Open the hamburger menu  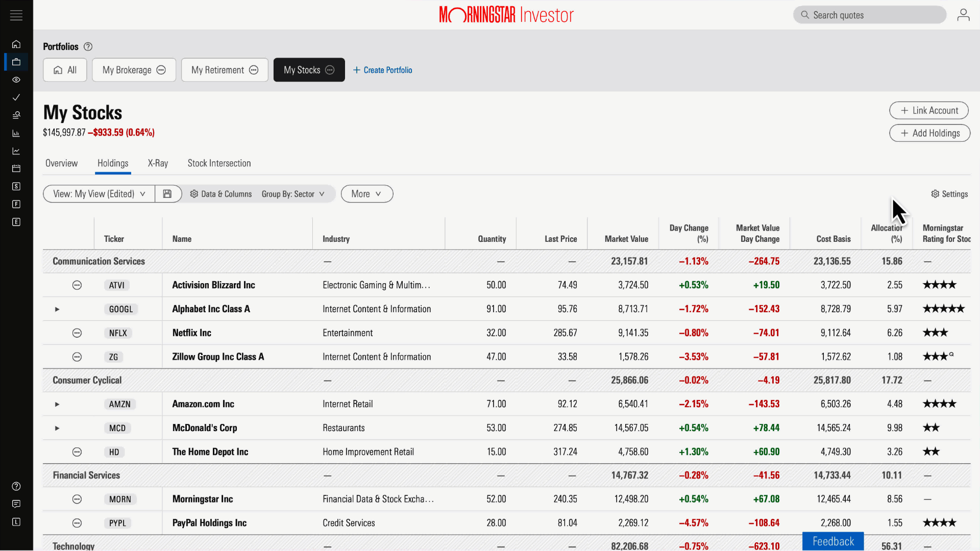[16, 15]
